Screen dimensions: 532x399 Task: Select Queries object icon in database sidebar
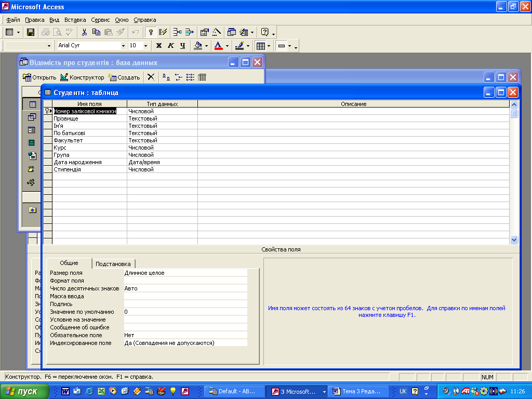tap(32, 117)
